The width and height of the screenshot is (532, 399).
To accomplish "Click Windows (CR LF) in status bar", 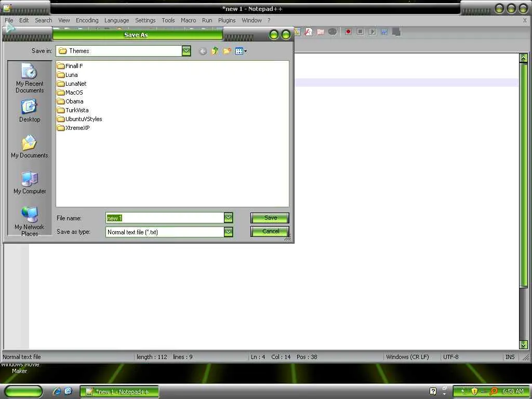I will click(407, 357).
